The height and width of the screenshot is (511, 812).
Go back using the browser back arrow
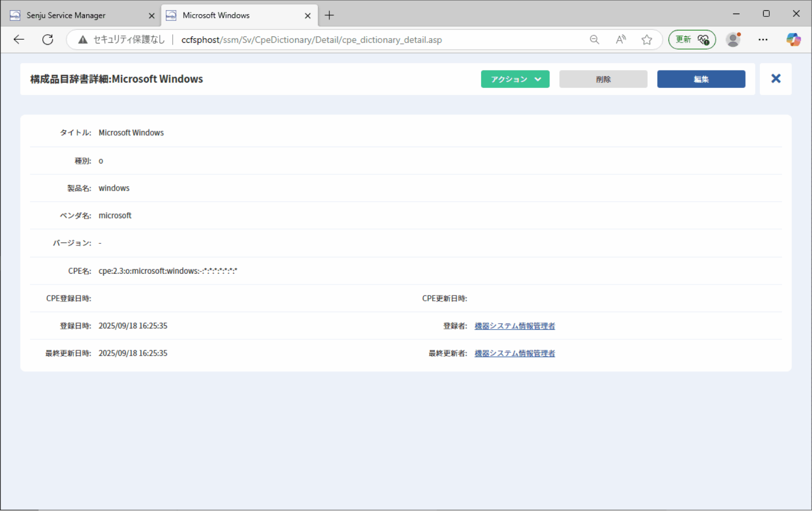coord(19,40)
